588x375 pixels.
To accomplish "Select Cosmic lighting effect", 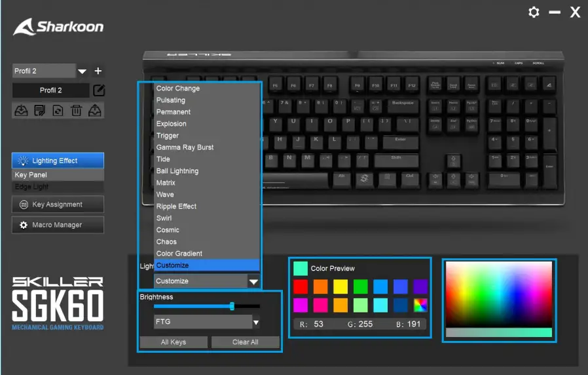I will 168,229.
